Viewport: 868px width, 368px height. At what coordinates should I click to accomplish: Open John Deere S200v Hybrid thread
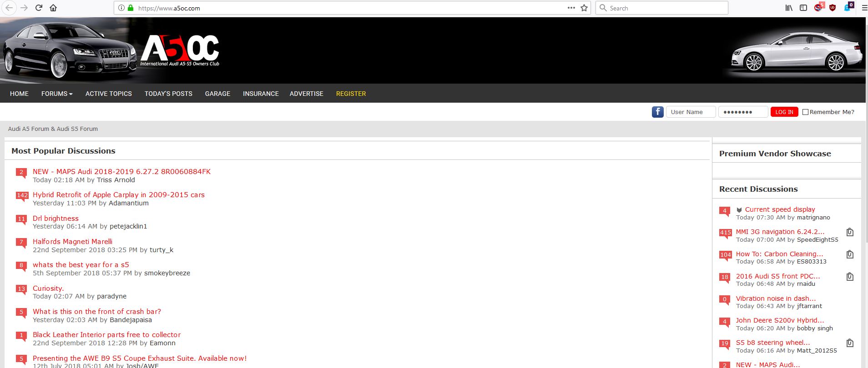780,320
